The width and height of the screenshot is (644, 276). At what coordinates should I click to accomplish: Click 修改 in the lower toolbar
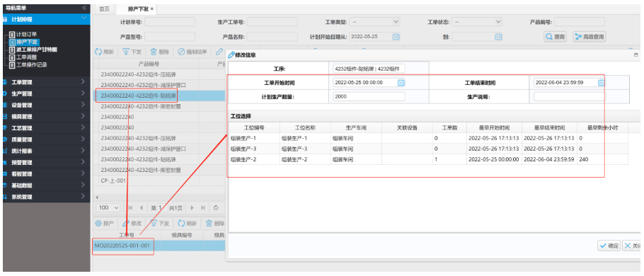(132, 224)
